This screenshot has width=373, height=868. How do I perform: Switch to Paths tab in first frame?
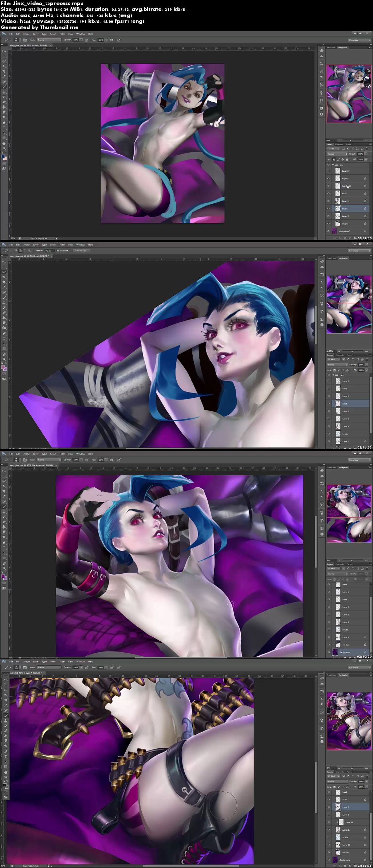pyautogui.click(x=349, y=144)
